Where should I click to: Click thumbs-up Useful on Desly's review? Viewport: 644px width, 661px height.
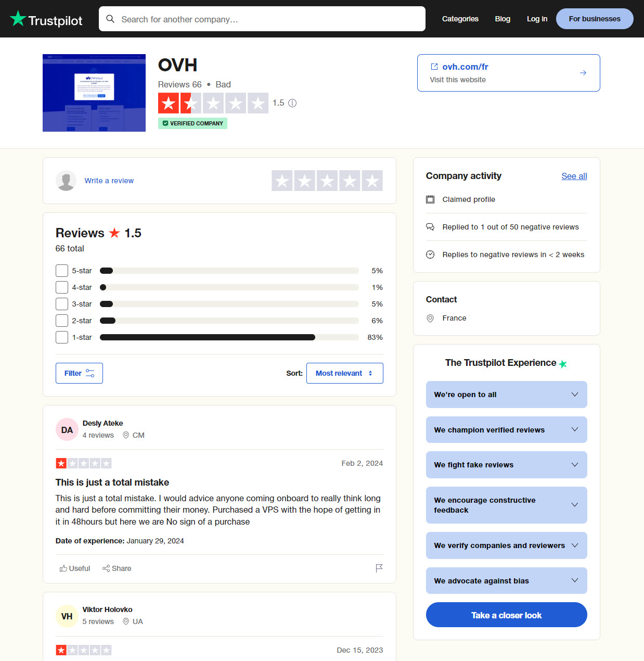[x=75, y=568]
